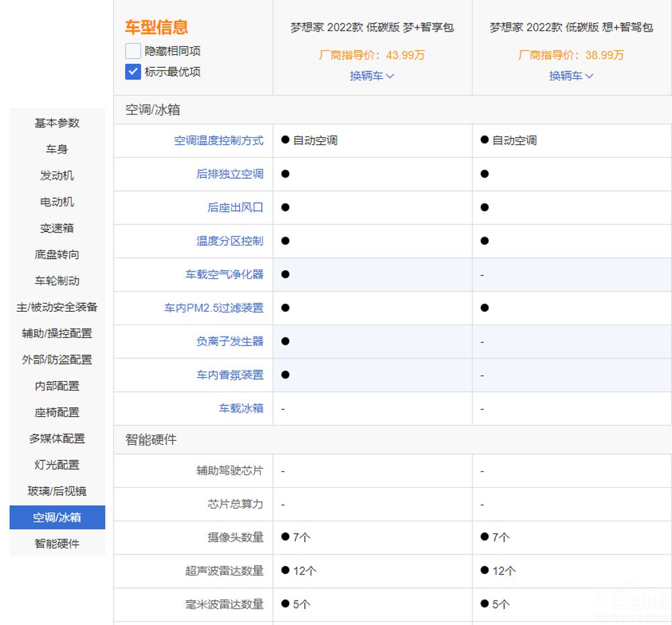The width and height of the screenshot is (672, 625).
Task: Click the 空调温度控制方式 parameter link
Action: click(218, 140)
